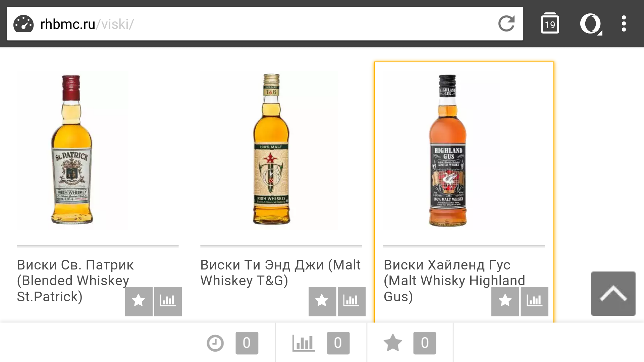644x362 pixels.
Task: Open link Виски Св. Патрик (Blended Whiskey St.Patrick)
Action: tap(75, 281)
